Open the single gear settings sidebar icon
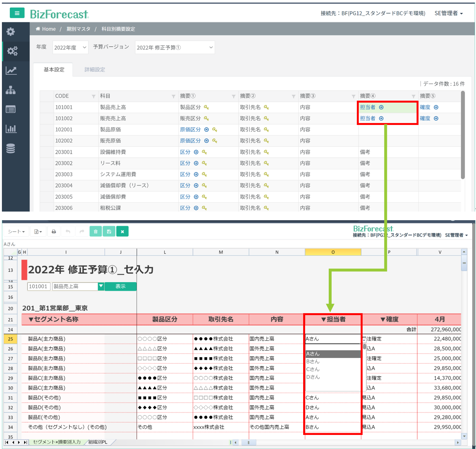 [11, 32]
